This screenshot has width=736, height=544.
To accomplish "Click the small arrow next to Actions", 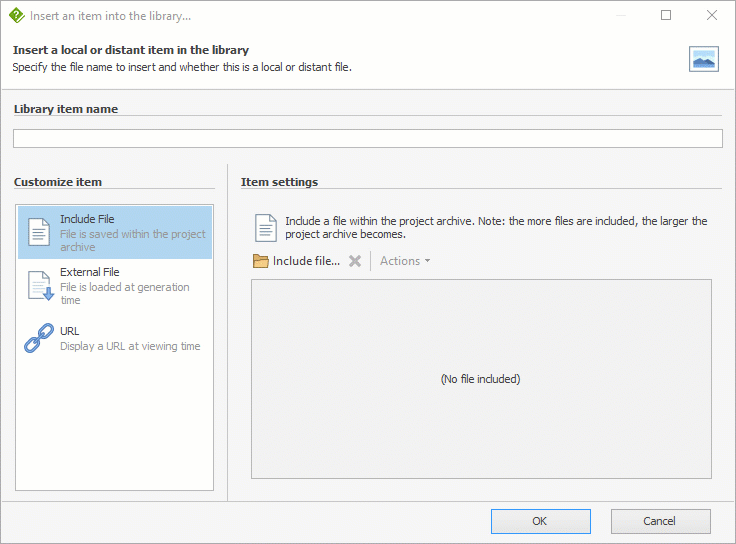I will (x=428, y=261).
